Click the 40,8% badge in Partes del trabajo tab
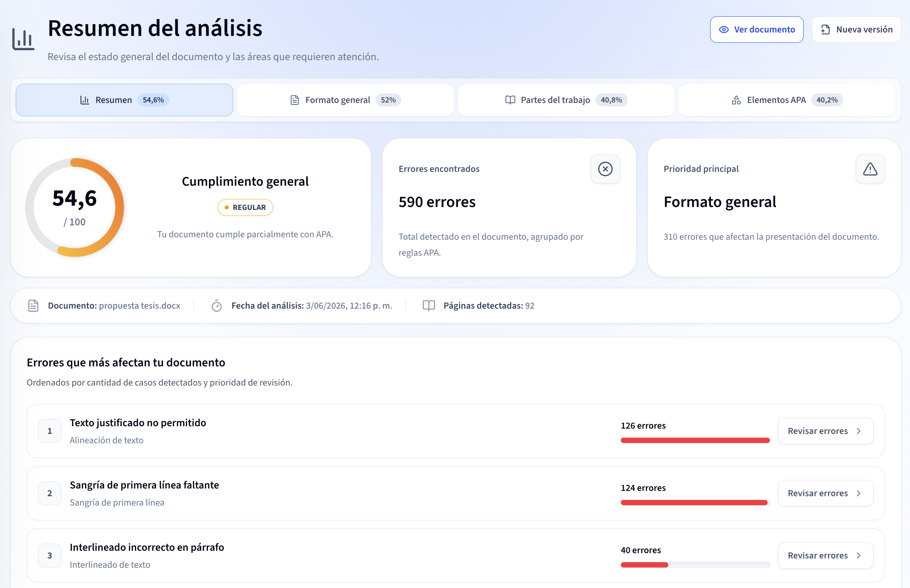This screenshot has width=910, height=588. pyautogui.click(x=611, y=100)
